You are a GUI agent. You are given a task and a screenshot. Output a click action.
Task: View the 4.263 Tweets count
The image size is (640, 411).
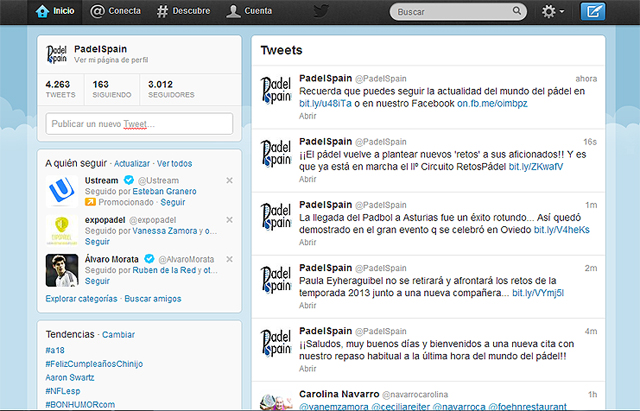click(60, 89)
